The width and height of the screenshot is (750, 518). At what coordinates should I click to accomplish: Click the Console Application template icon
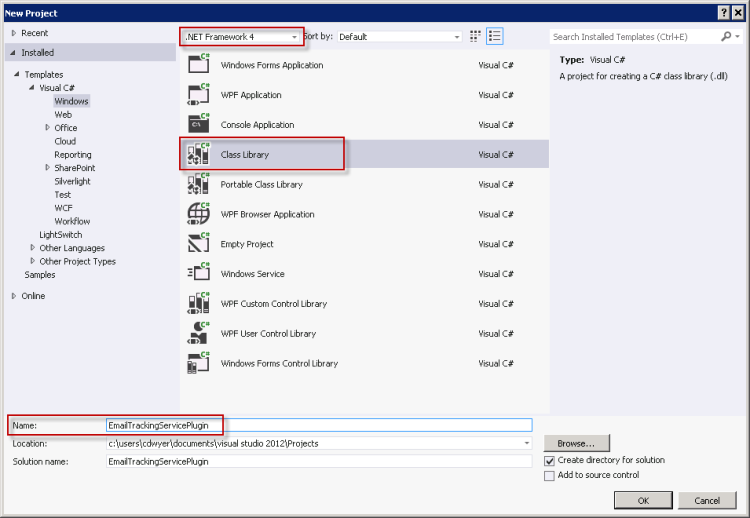(x=199, y=124)
